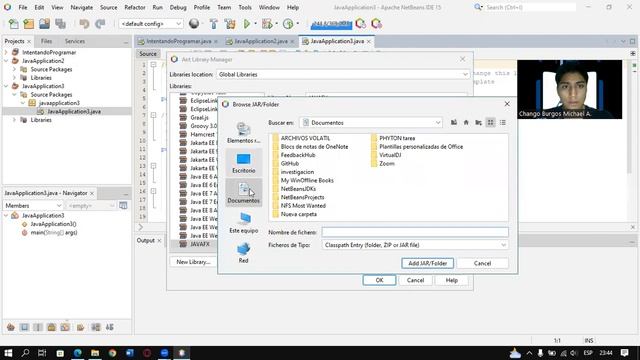Clean and Build Project with the broom icon
This screenshot has width=640, height=360.
230,24
